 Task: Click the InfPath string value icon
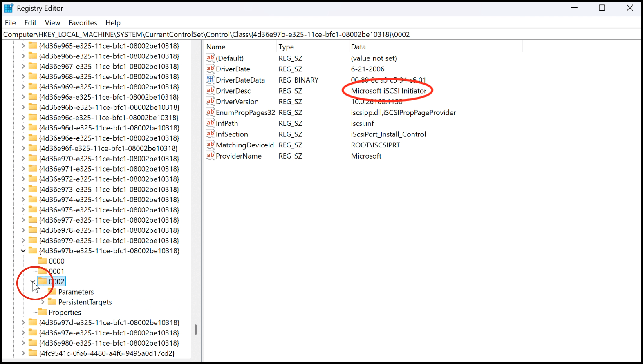click(x=210, y=123)
